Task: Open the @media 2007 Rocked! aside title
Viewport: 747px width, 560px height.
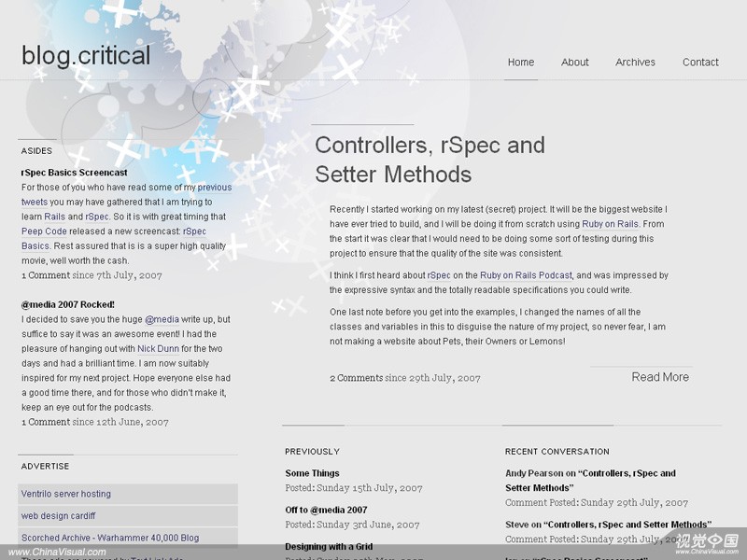Action: coord(67,304)
